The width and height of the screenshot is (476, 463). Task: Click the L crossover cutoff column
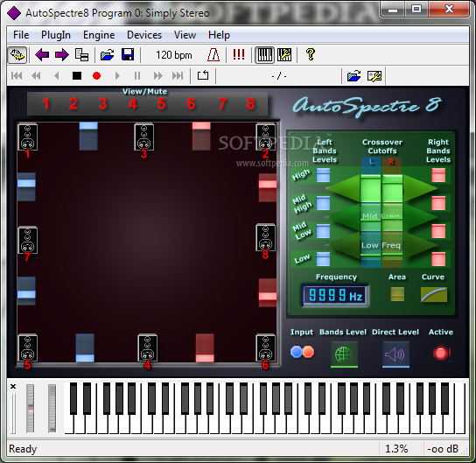pos(371,213)
